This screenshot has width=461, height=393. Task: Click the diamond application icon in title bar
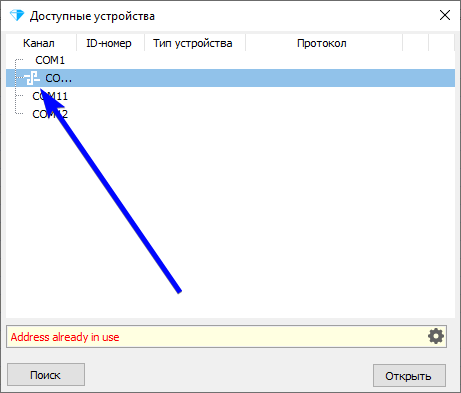(x=17, y=15)
